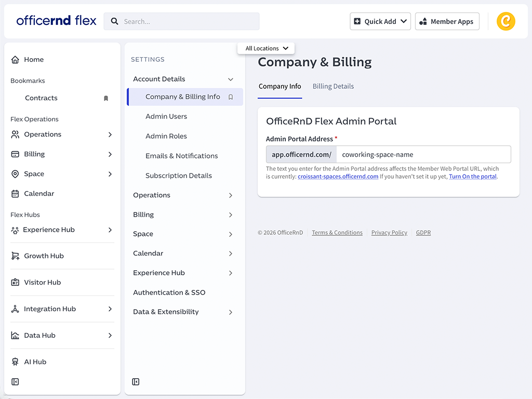
Task: Open the GDPR link
Action: click(423, 232)
